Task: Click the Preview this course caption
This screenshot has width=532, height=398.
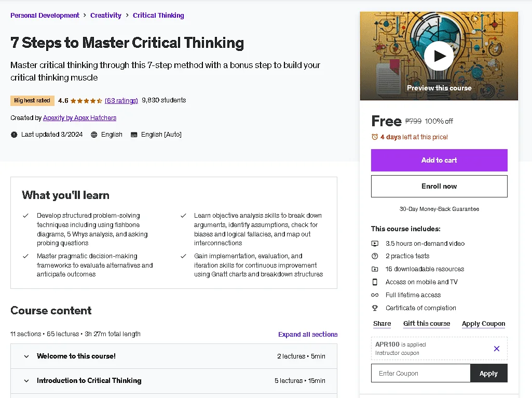Action: click(x=439, y=88)
